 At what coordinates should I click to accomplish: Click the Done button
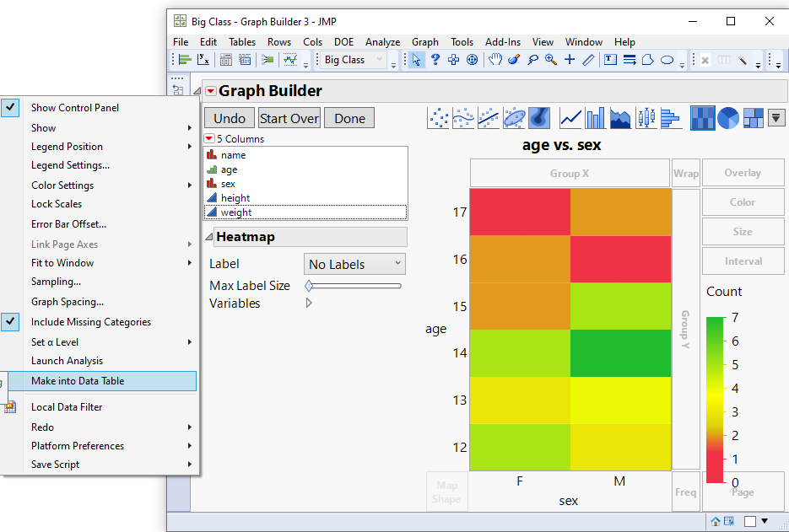click(x=349, y=118)
